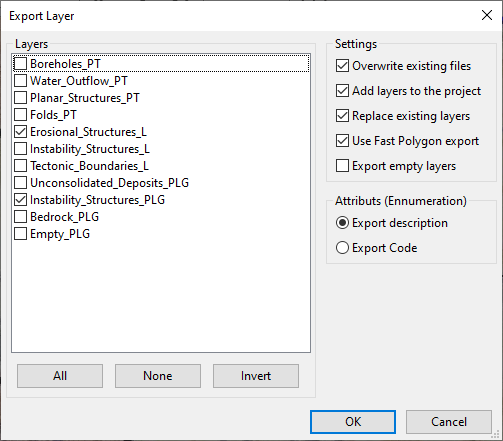Check the Empty_PLG layer checkbox

click(x=20, y=234)
